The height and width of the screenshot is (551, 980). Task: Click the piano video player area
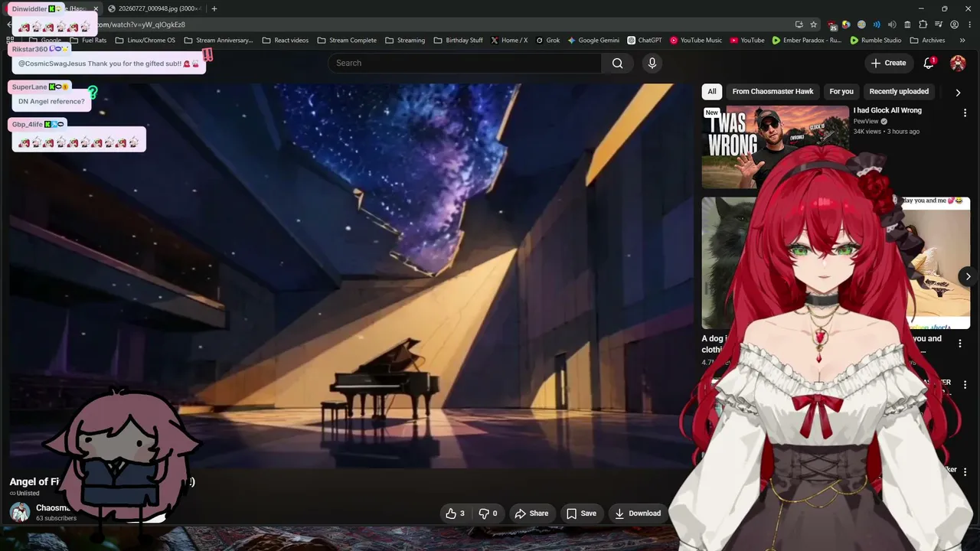(x=352, y=275)
